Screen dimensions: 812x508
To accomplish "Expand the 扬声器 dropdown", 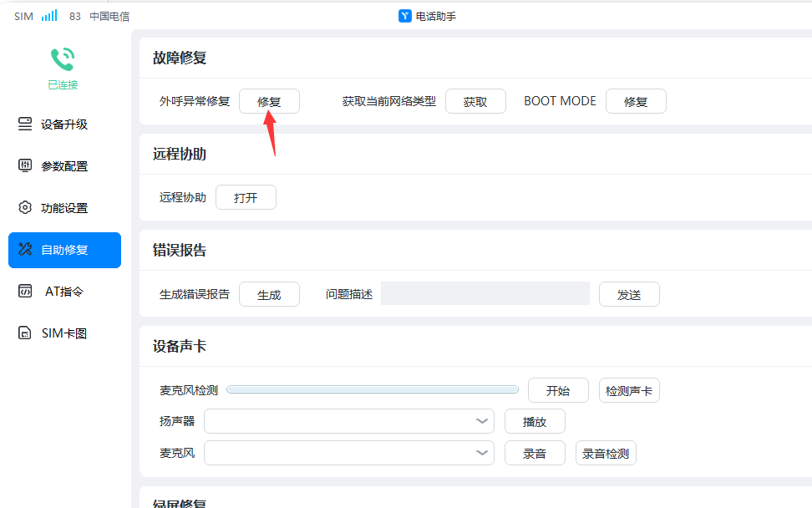I will click(x=349, y=421).
